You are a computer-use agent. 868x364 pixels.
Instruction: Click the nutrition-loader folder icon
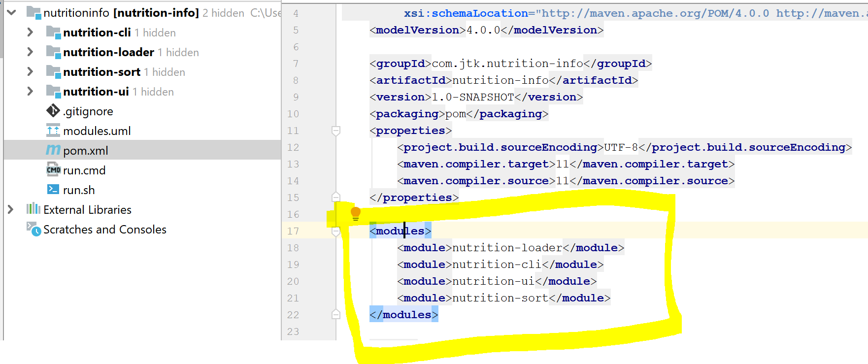(53, 52)
